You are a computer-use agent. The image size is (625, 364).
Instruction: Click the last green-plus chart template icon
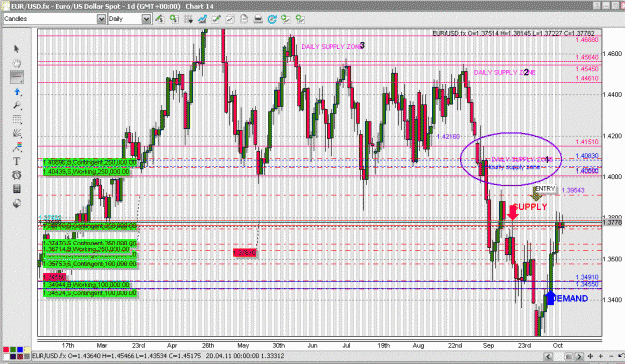[x=300, y=19]
